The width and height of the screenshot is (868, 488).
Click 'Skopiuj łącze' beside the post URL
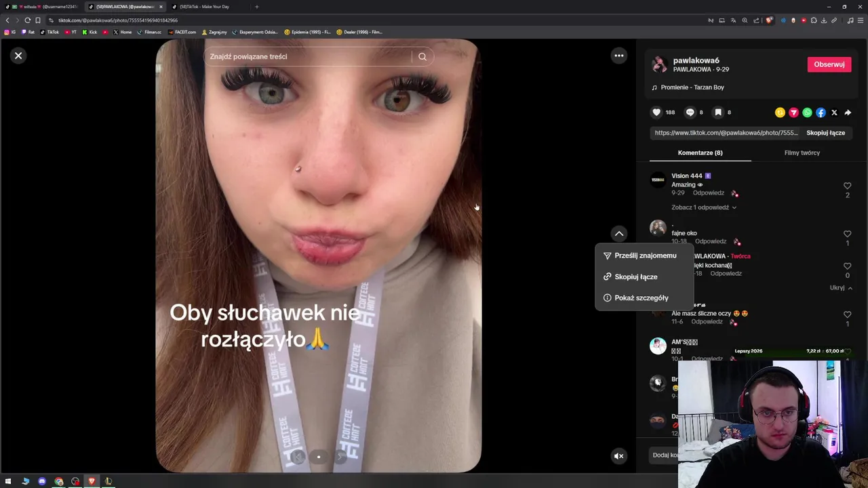(825, 133)
